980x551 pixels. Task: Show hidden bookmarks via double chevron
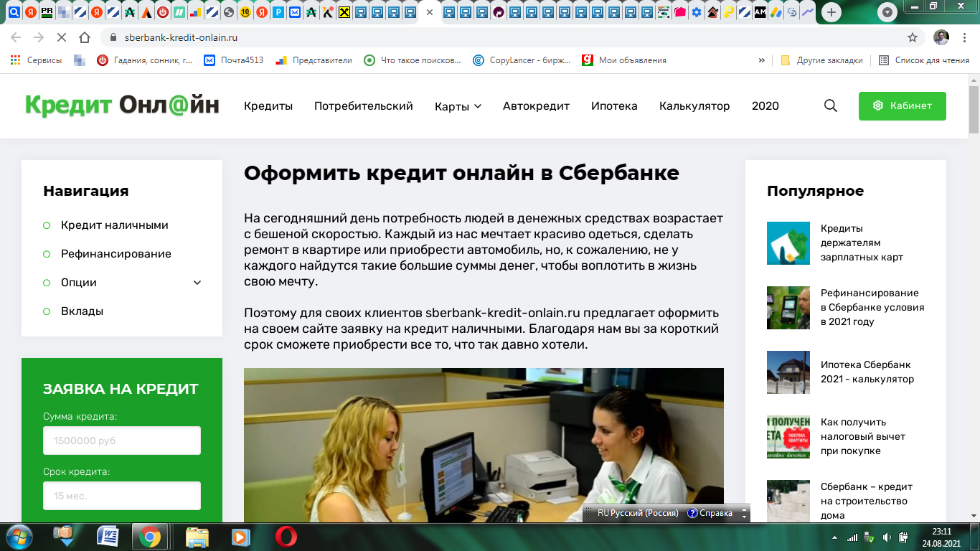coord(761,60)
